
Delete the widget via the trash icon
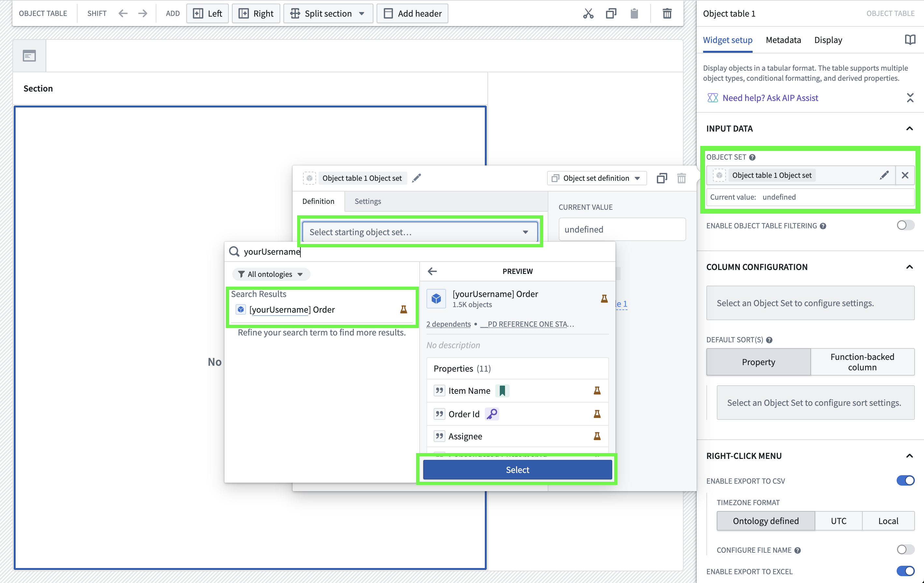[667, 13]
